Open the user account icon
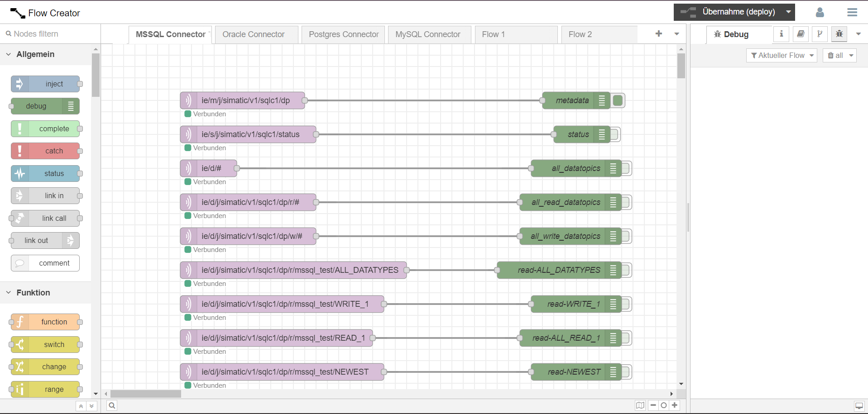Image resolution: width=868 pixels, height=414 pixels. click(x=820, y=12)
